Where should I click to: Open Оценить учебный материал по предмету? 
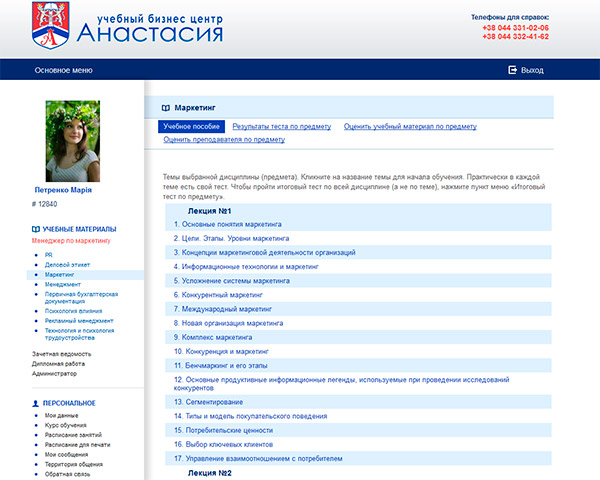coord(410,127)
